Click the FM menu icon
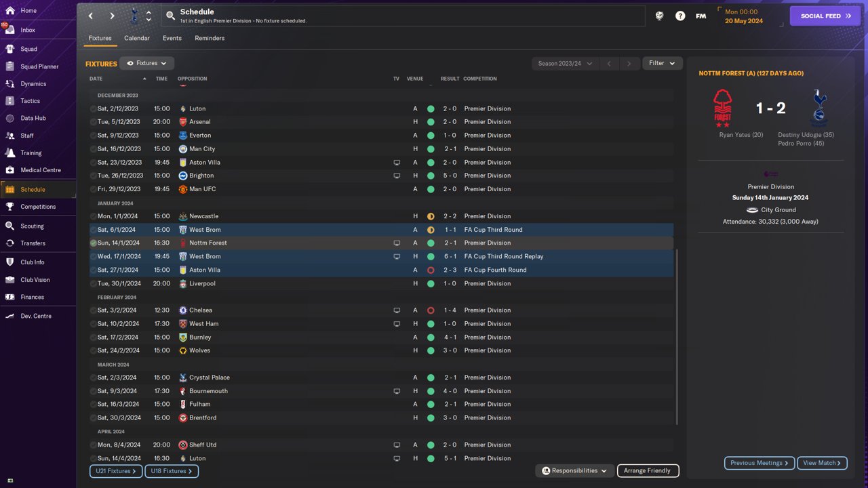Image resolution: width=868 pixels, height=488 pixels. [x=701, y=16]
